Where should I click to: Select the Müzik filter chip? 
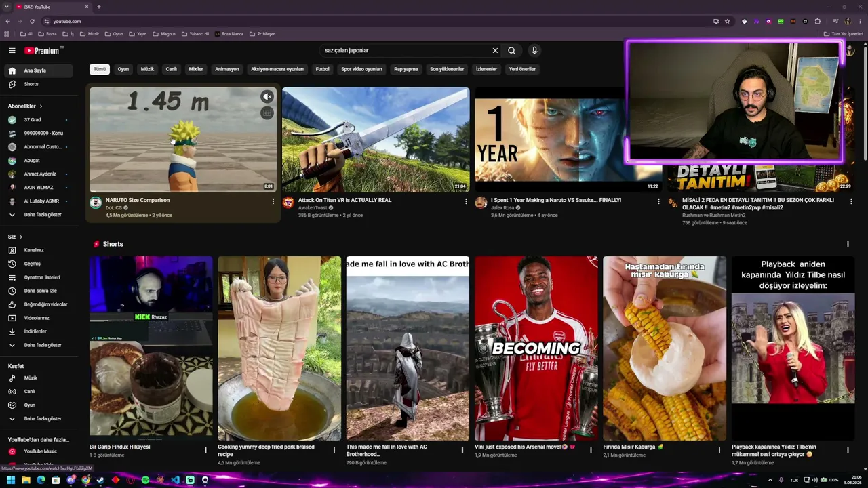(147, 69)
